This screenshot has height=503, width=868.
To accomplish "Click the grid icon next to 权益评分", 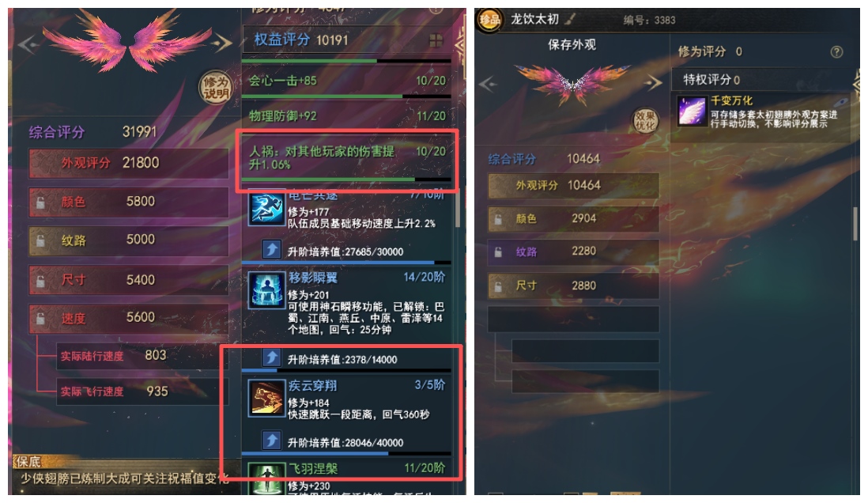I will pos(436,40).
